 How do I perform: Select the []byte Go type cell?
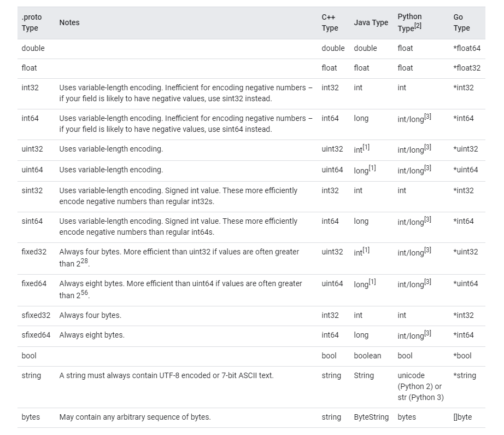tap(462, 417)
